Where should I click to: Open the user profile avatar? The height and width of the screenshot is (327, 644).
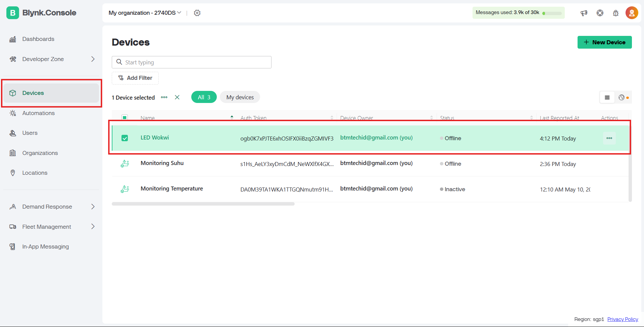click(x=631, y=13)
